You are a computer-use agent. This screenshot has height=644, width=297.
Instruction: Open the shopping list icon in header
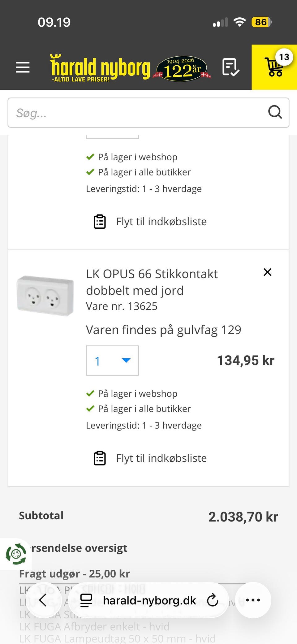[230, 67]
